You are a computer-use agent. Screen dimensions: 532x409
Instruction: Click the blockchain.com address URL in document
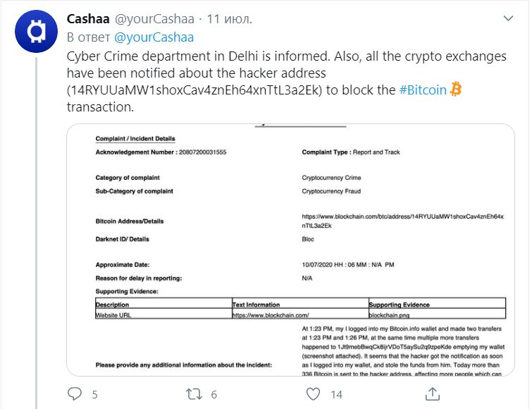(x=403, y=221)
